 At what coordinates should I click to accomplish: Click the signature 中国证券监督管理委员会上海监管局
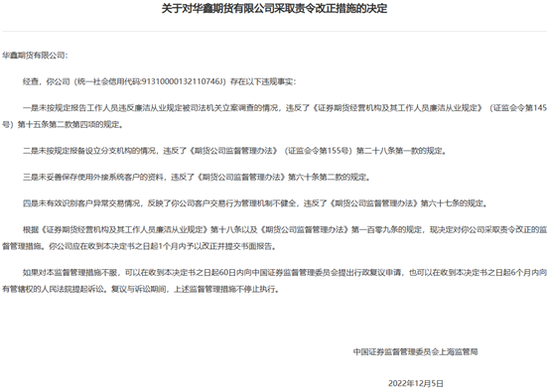point(415,351)
